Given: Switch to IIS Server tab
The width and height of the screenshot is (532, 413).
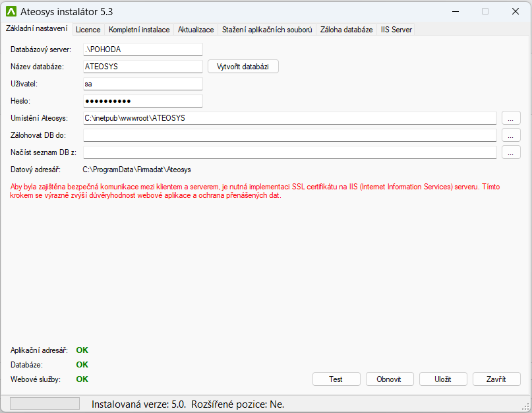Looking at the screenshot, I should (396, 30).
